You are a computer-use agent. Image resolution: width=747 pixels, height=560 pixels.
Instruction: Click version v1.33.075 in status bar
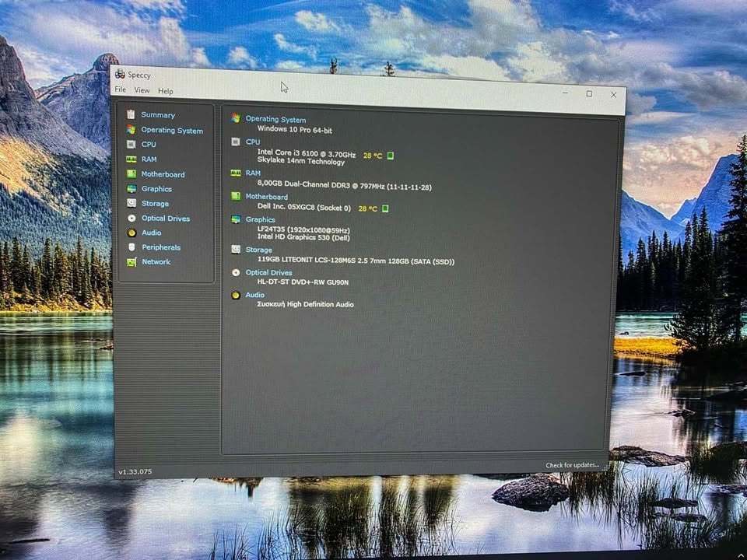[135, 471]
